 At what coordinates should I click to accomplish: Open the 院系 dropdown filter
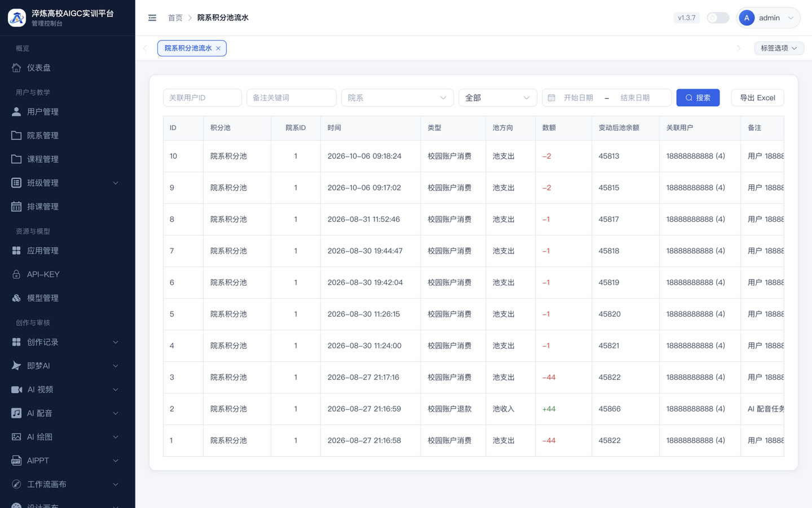tap(397, 98)
